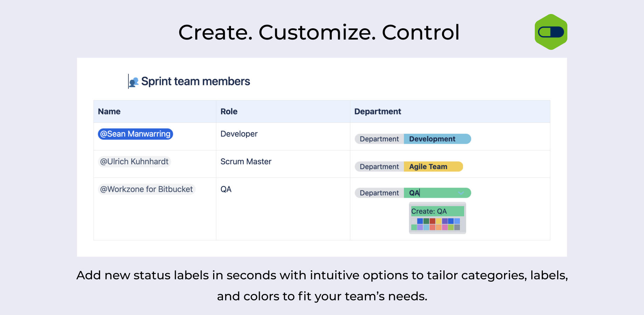This screenshot has height=315, width=644.
Task: Pick the red color swatch
Action: pos(432,221)
